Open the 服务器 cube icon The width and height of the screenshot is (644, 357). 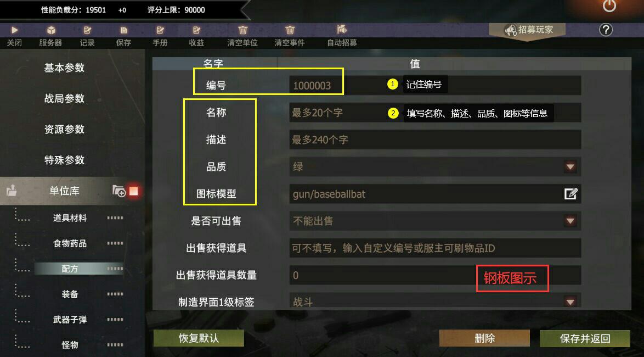pos(51,30)
